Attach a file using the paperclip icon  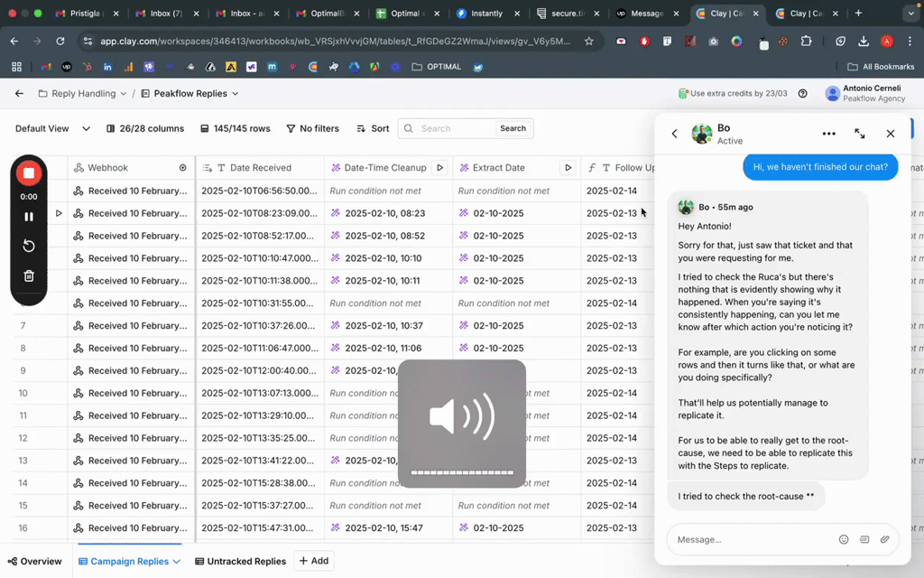[x=885, y=539]
